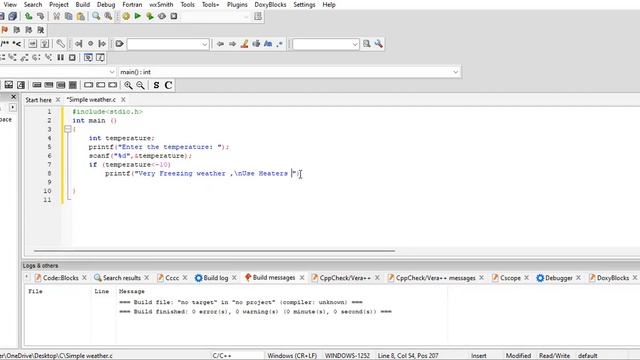Open the Project menu

coord(59,4)
